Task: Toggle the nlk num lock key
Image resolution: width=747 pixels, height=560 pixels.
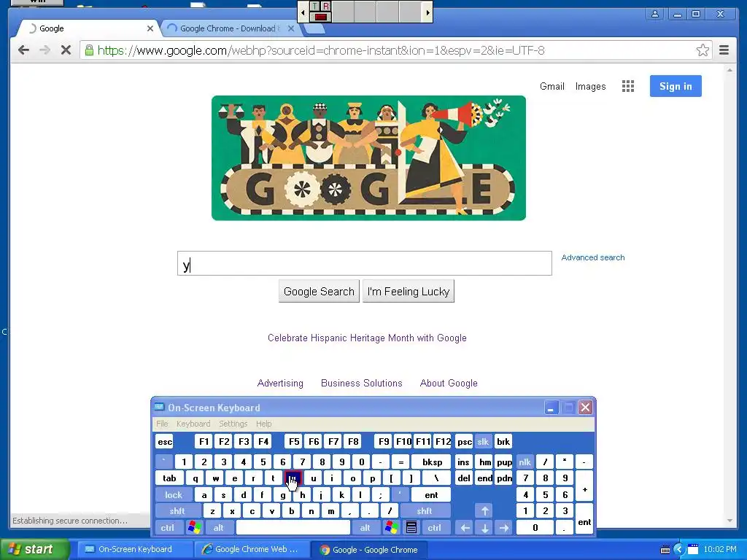Action: pos(525,462)
